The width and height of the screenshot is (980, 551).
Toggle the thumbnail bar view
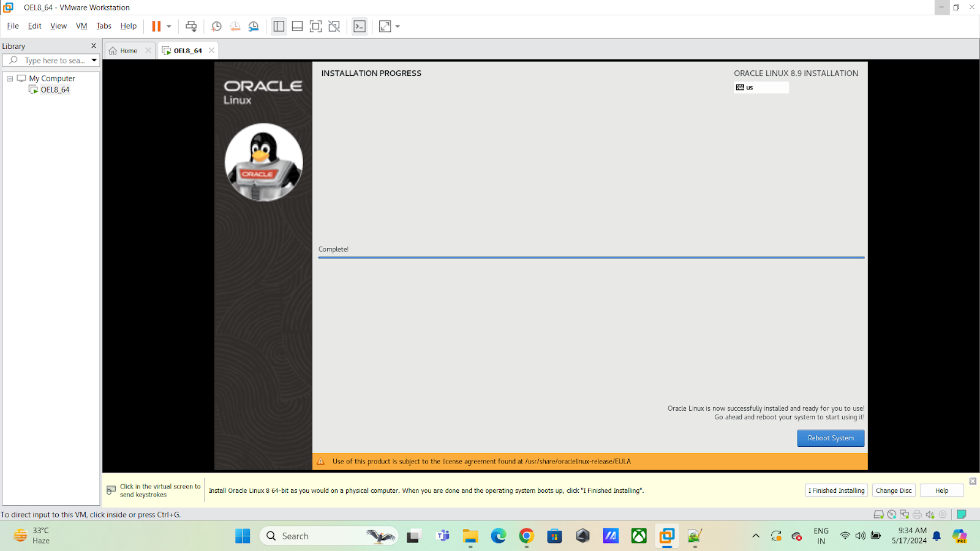[x=297, y=26]
